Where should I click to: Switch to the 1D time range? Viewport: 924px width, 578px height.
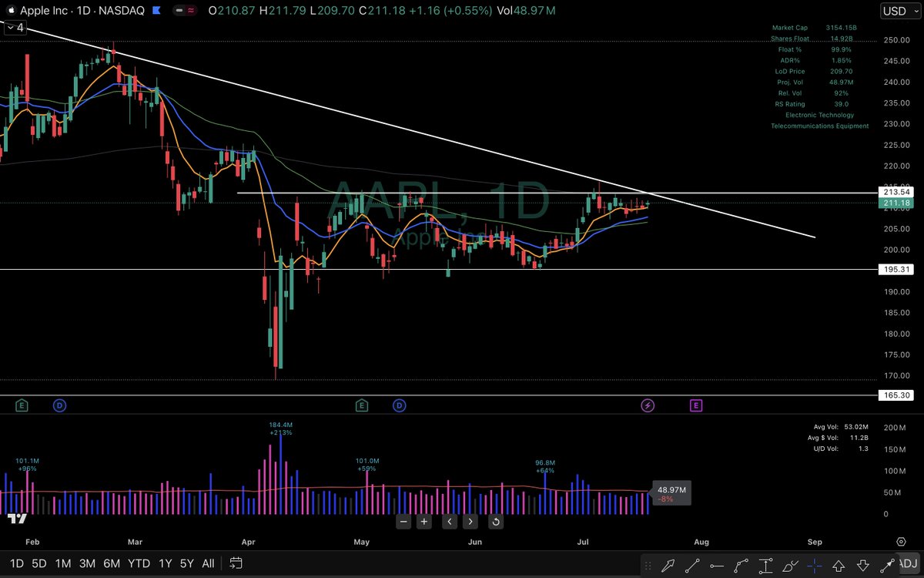tap(16, 563)
